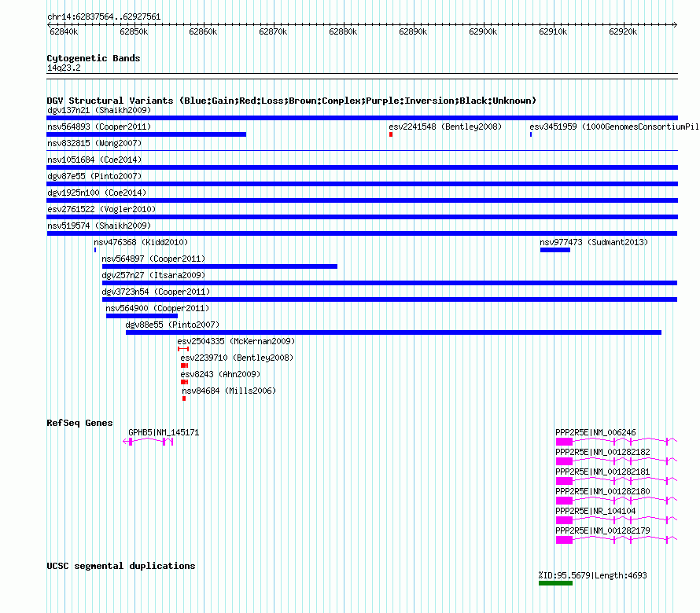The width and height of the screenshot is (700, 613).
Task: Click the dgv87e55 (Pinto2007) label
Action: coord(94,176)
